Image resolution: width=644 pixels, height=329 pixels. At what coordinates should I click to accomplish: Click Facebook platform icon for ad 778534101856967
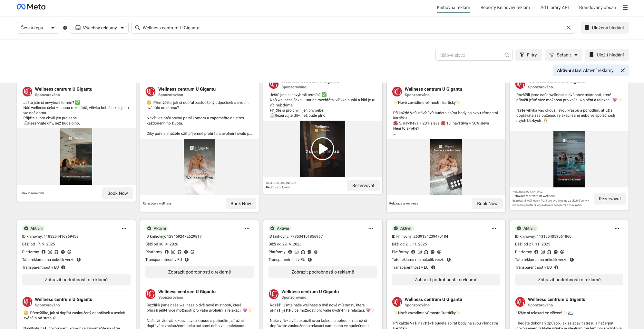pos(290,252)
